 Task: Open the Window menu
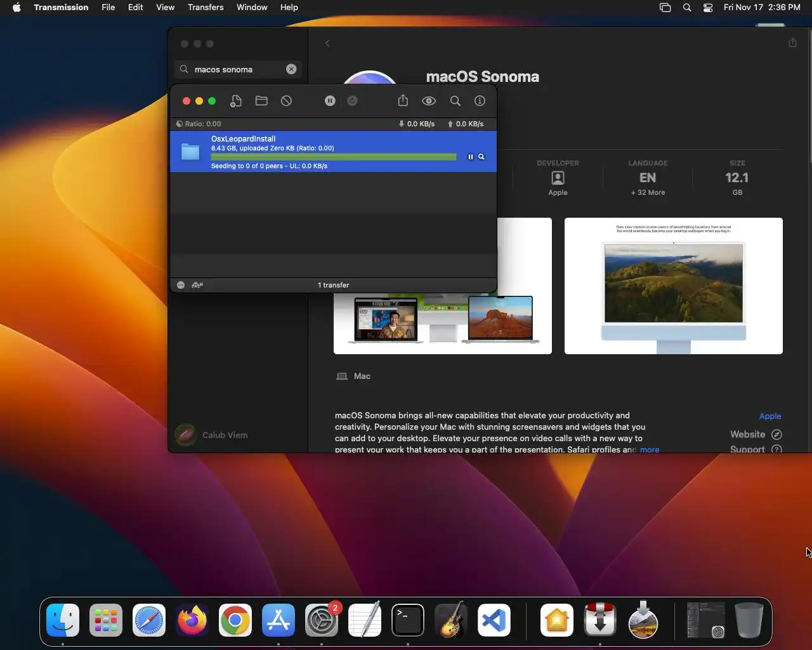tap(252, 7)
